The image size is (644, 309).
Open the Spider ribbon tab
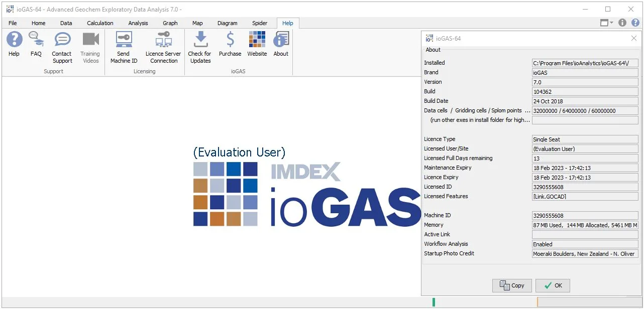(x=260, y=23)
